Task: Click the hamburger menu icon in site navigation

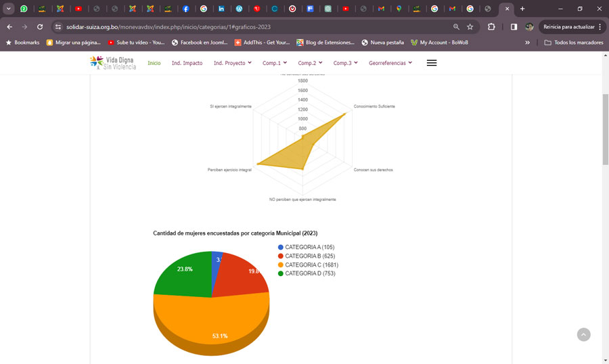Action: [x=432, y=63]
